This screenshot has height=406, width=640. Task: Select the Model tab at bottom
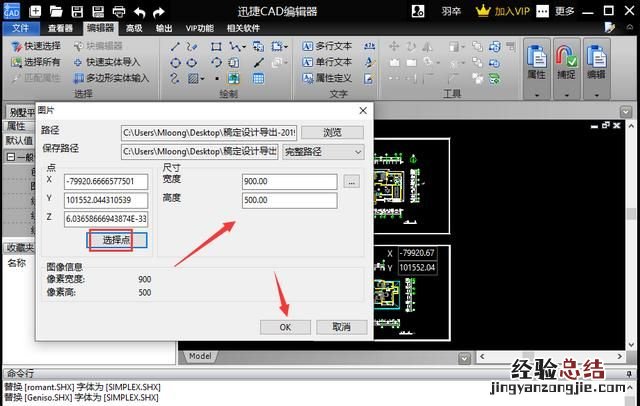(200, 356)
